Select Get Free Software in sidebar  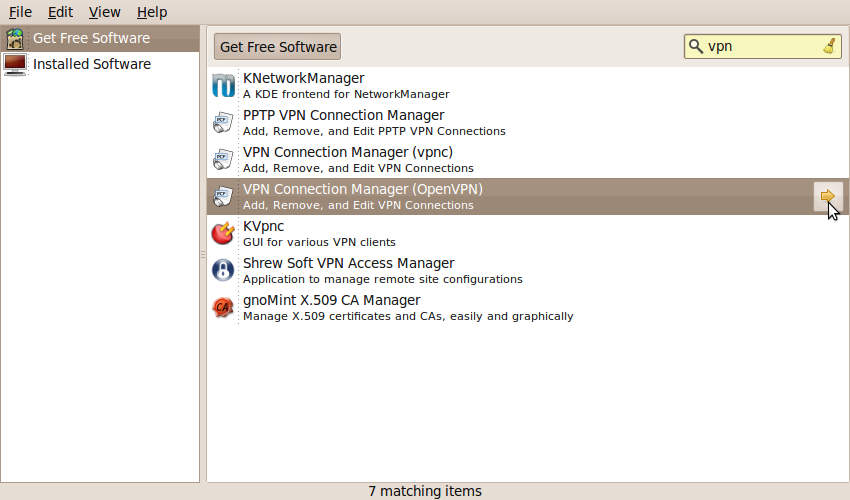pyautogui.click(x=100, y=39)
